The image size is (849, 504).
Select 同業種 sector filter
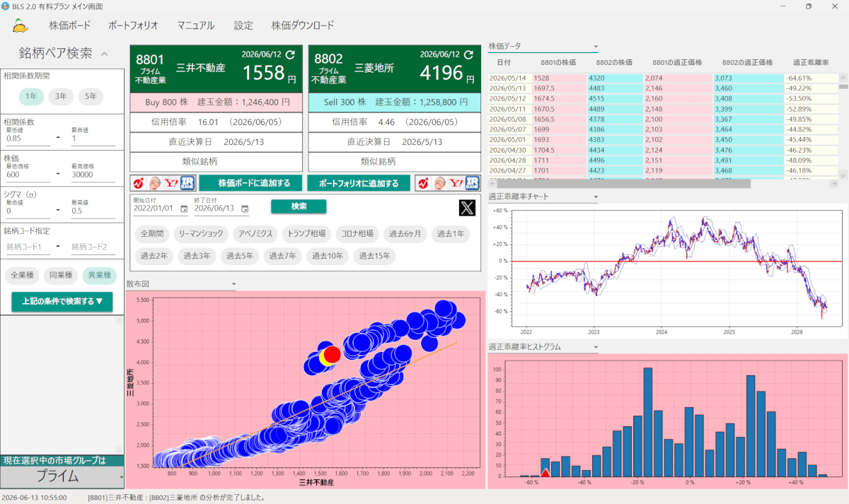(60, 275)
